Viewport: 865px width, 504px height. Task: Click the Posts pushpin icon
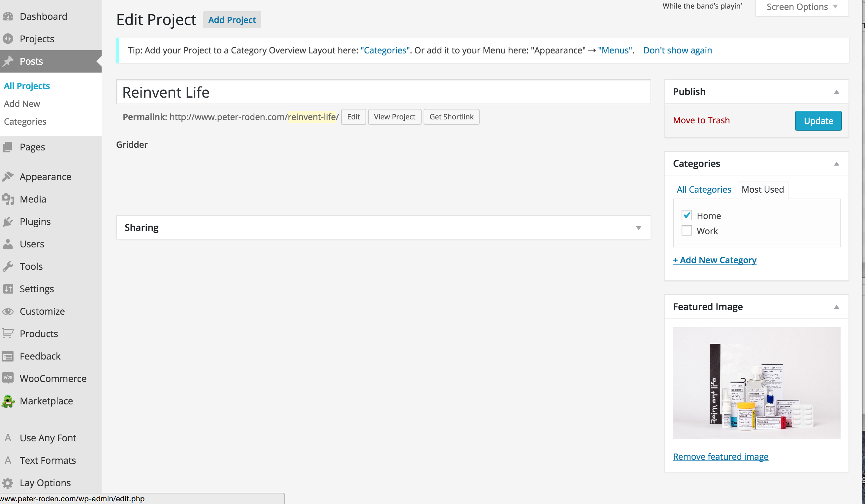(x=8, y=61)
